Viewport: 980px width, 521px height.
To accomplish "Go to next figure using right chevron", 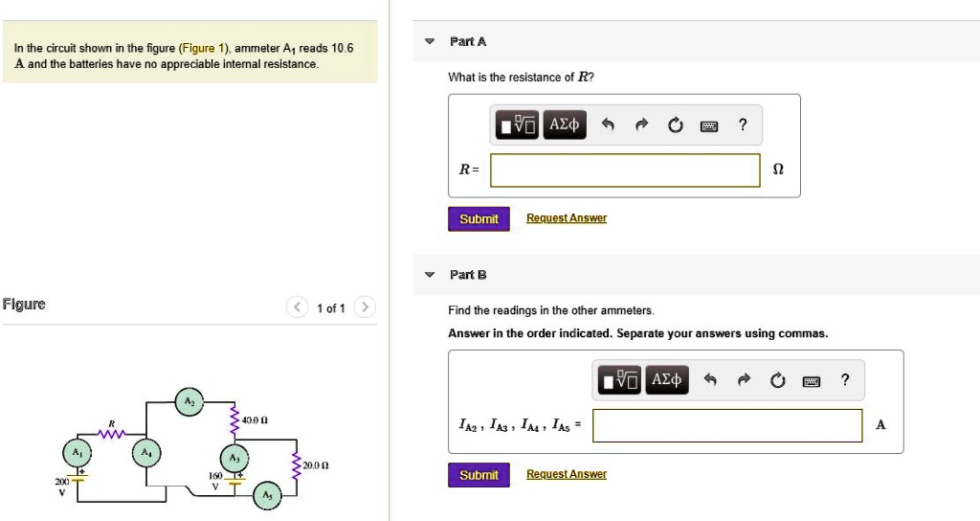I will [365, 307].
